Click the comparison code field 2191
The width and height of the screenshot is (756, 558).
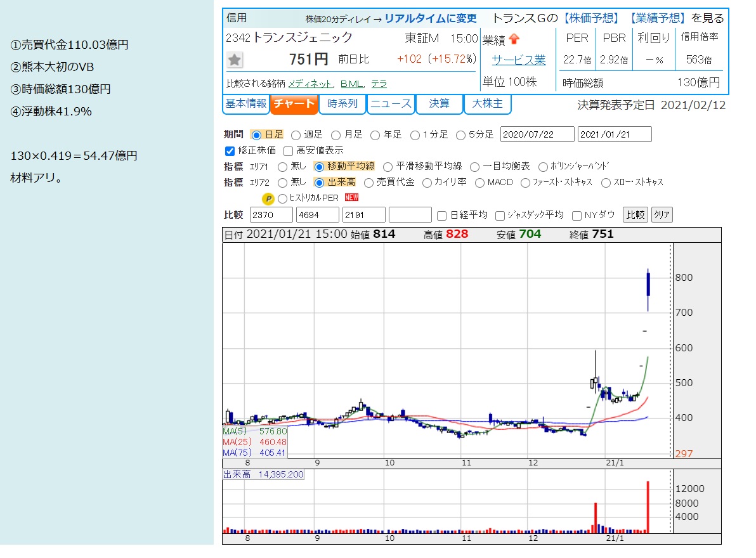pos(364,215)
